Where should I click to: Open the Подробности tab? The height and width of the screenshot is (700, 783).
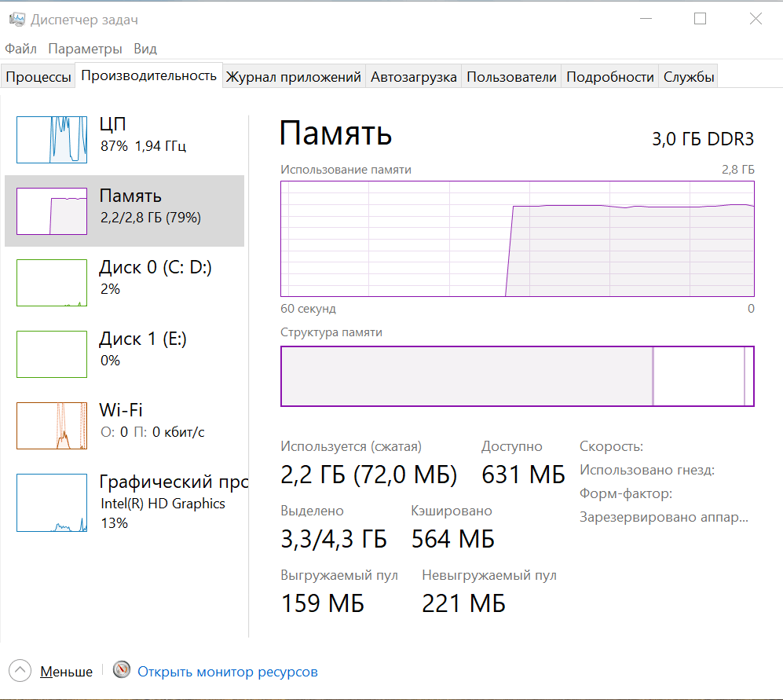[610, 77]
